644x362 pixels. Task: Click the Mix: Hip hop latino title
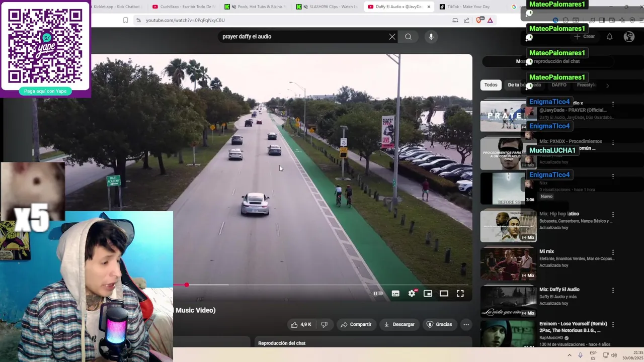559,214
